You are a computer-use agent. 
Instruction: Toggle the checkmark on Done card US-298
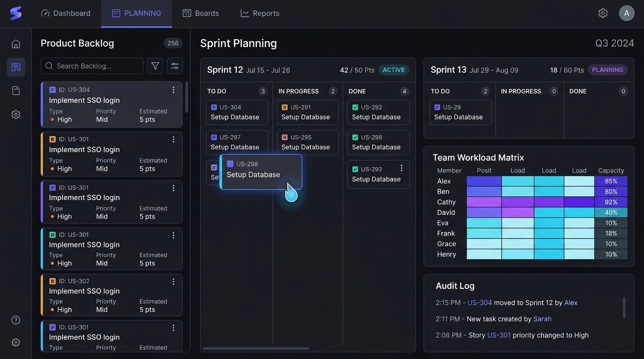coord(355,137)
